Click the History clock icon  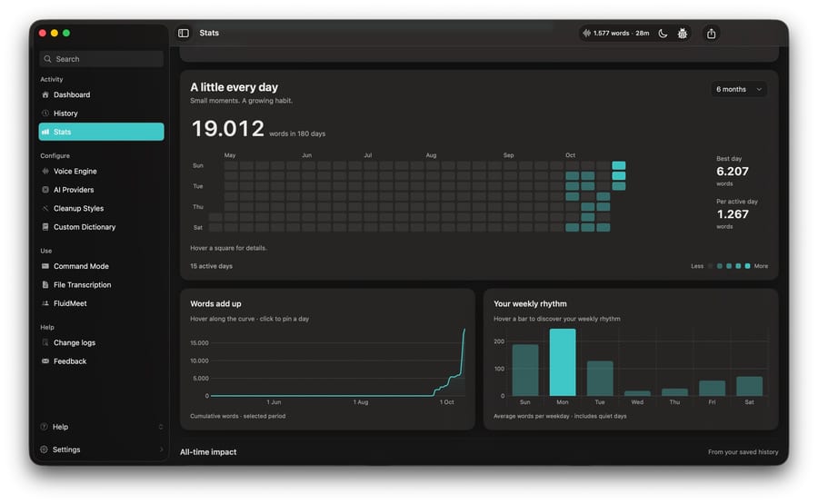[45, 114]
